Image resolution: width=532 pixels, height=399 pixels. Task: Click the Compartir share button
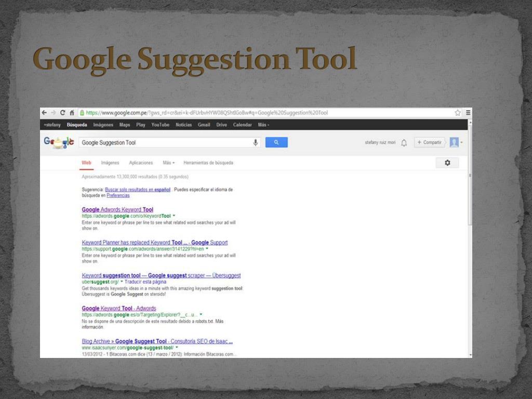click(430, 142)
